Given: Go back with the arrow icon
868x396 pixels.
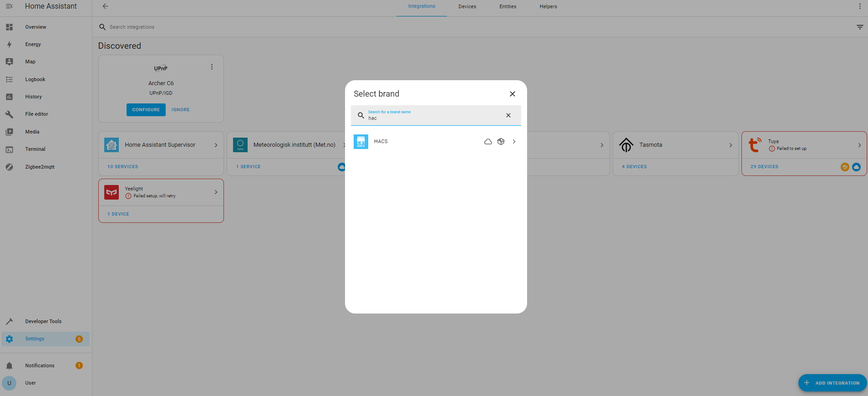Looking at the screenshot, I should tap(106, 6).
